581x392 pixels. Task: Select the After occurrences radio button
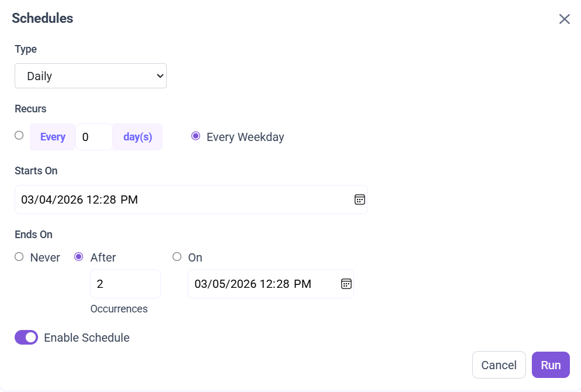[78, 257]
